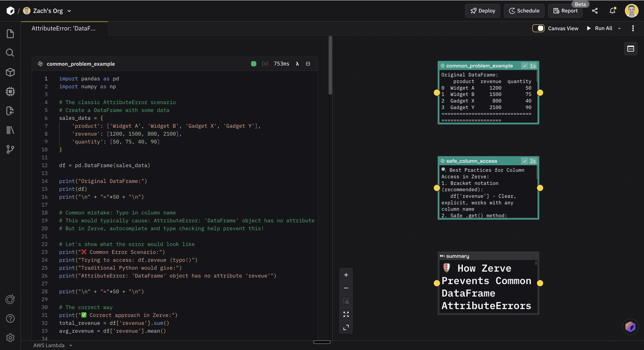Viewport: 644px width, 350px height.
Task: Click the 2s runtime on safe_column_access node
Action: 532,161
